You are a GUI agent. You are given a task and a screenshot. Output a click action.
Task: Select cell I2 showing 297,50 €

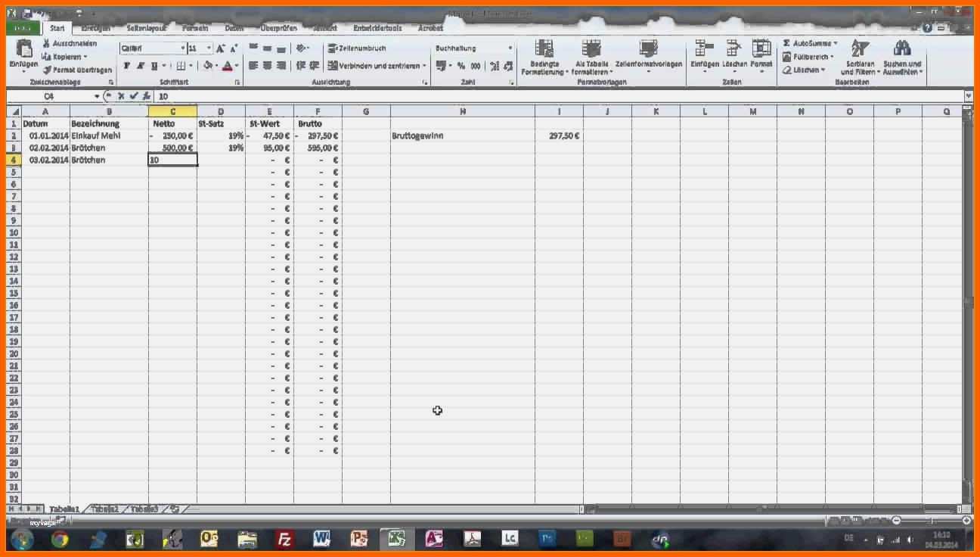pyautogui.click(x=559, y=136)
